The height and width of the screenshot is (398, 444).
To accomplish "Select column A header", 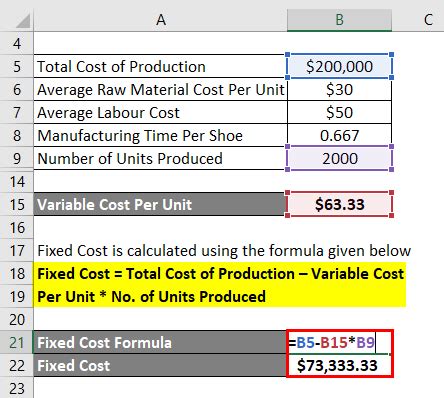I will click(x=160, y=20).
